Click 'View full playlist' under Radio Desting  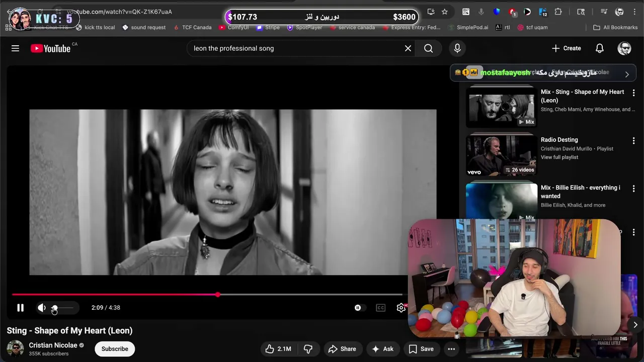click(x=559, y=157)
